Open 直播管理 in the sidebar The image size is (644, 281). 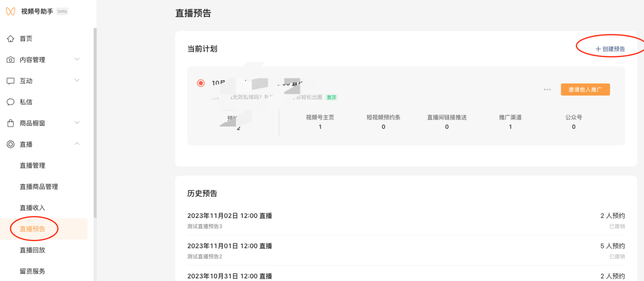click(x=33, y=165)
